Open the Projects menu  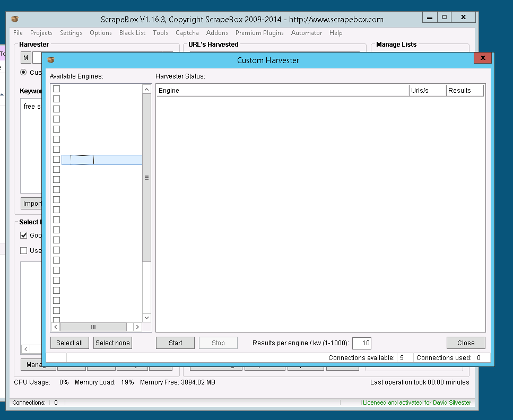(41, 33)
